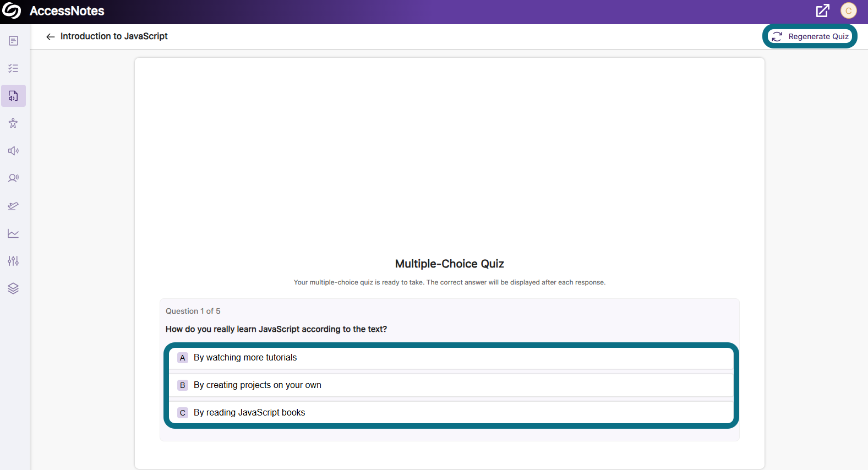
Task: Click the Regenerate Quiz button
Action: coord(810,36)
